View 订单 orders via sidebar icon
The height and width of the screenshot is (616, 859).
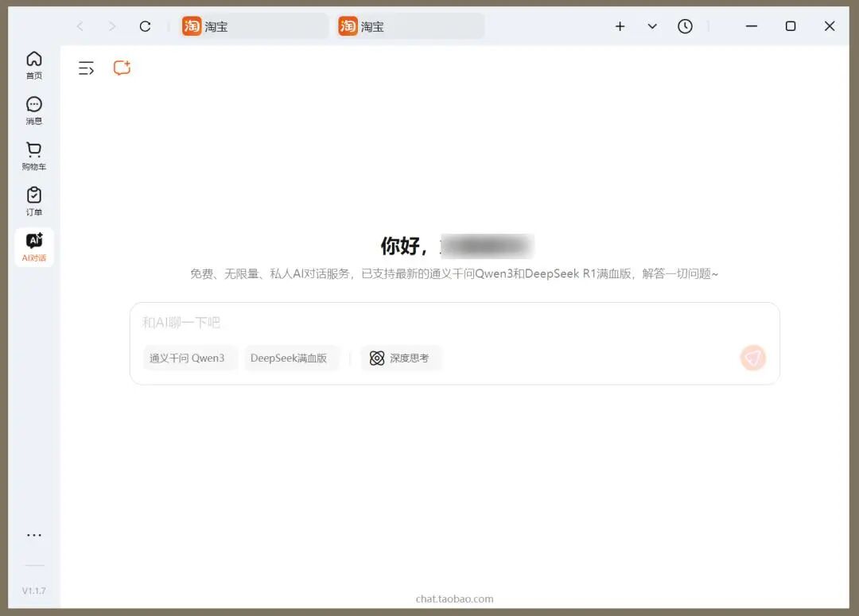click(x=33, y=200)
